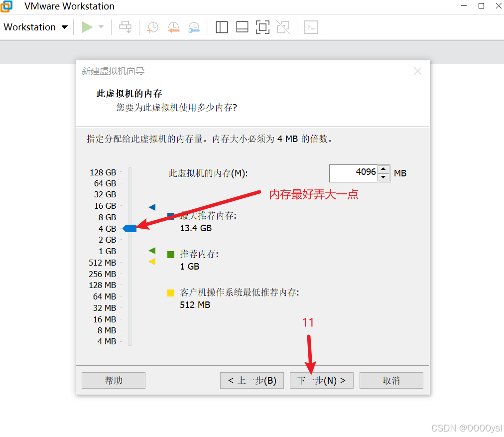Click the 512 MB scale label

pyautogui.click(x=103, y=263)
